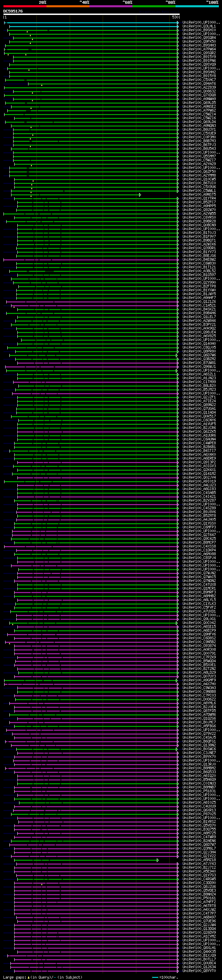Screen dimensions: 222x980
Task: Click the orange ~40% identity legend segment
Action: [x=68, y=7]
